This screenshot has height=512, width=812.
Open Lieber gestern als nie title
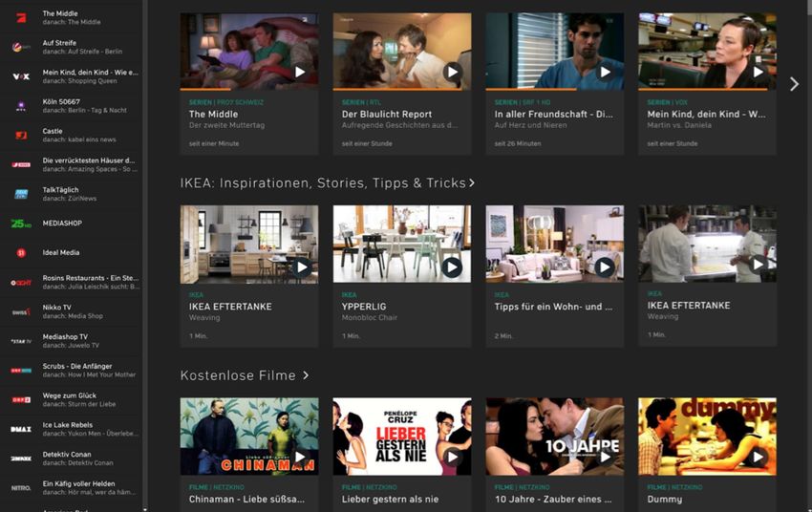(390, 499)
